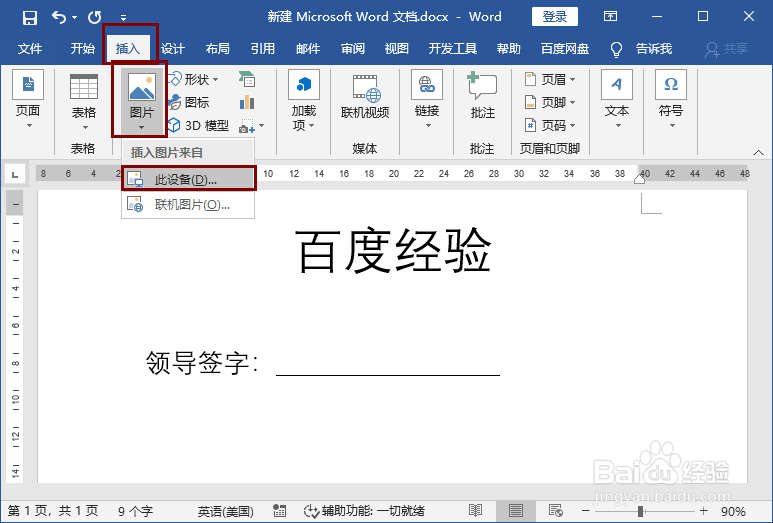
Task: Insert a 批注 comment
Action: [482, 96]
